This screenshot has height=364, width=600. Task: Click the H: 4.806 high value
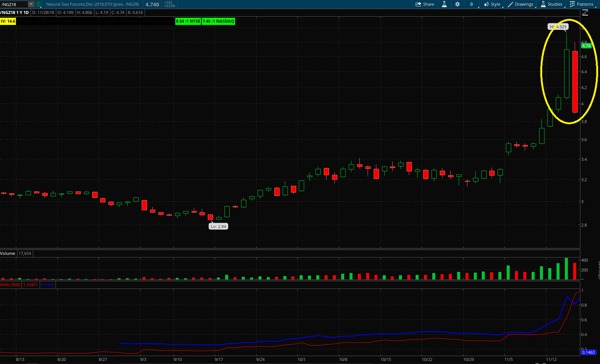(x=84, y=12)
